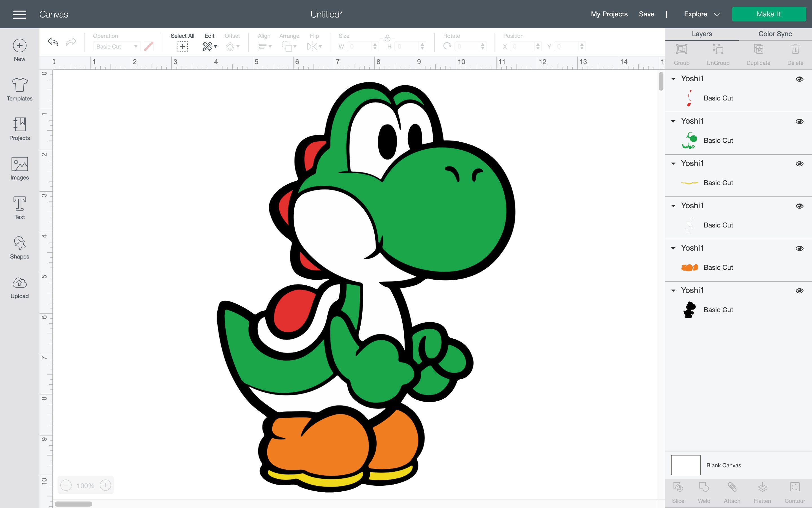812x508 pixels.
Task: Click the Blank Canvas color swatch
Action: [x=685, y=465]
